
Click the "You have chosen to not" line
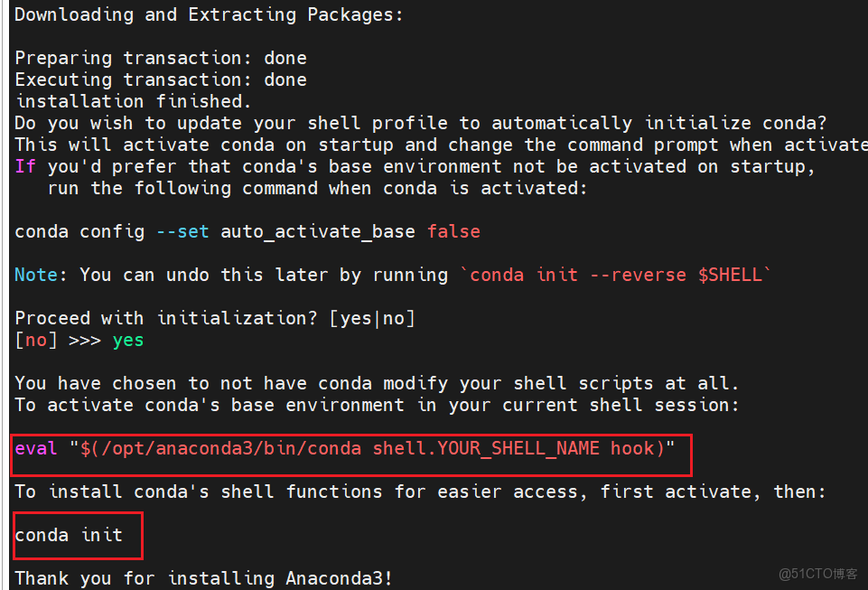pyautogui.click(x=377, y=383)
